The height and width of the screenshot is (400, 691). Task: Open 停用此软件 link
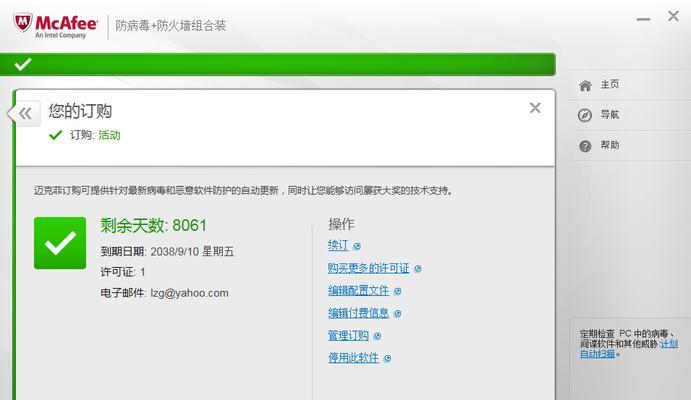coord(353,358)
